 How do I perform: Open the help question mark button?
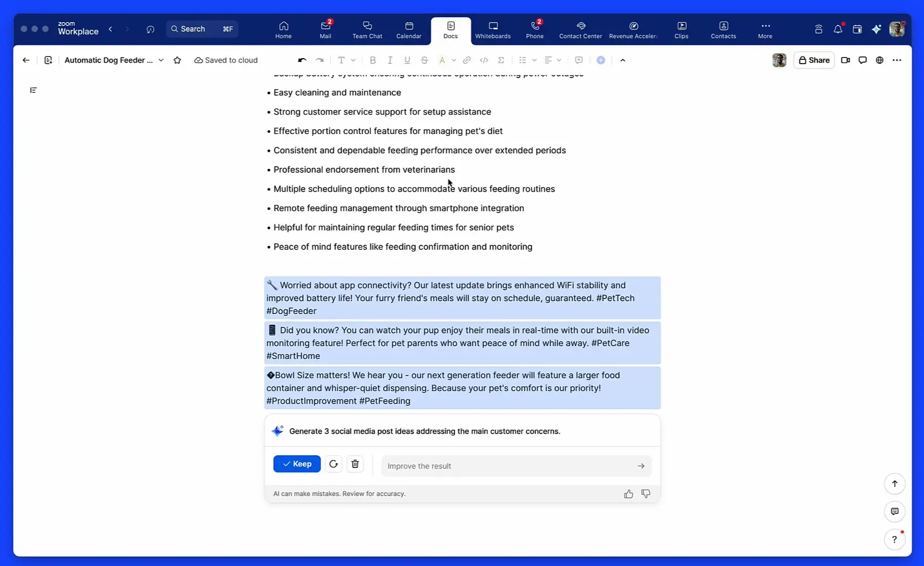[895, 539]
